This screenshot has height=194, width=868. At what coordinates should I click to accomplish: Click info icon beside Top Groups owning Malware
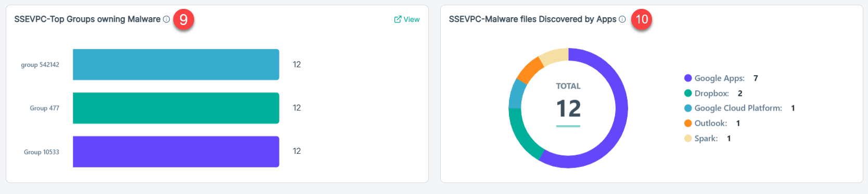pyautogui.click(x=167, y=19)
